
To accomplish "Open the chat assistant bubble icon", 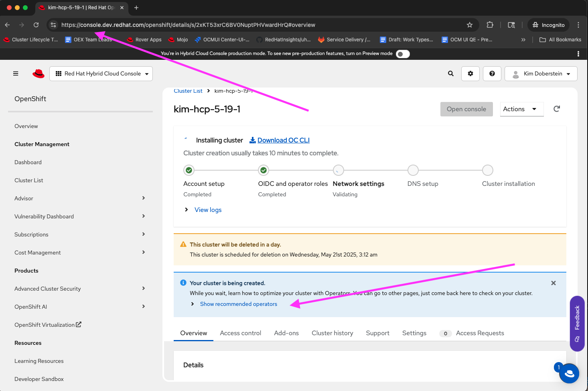I will [x=569, y=374].
